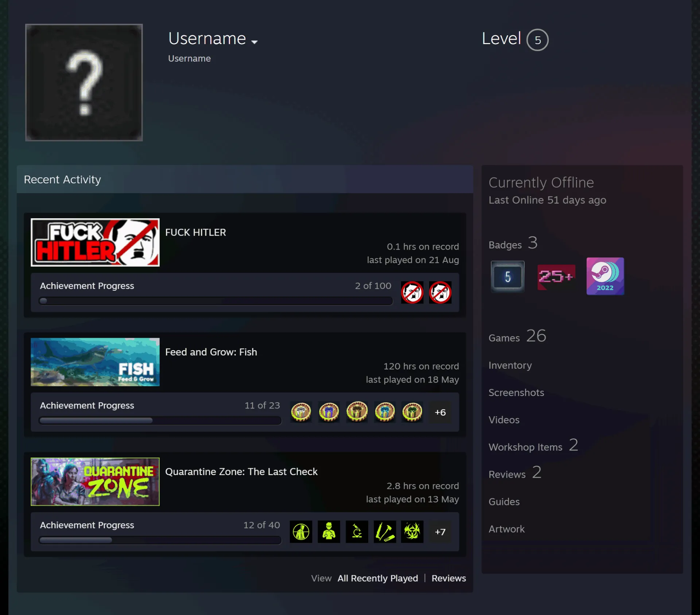
Task: Open the Games 26 list
Action: (517, 336)
